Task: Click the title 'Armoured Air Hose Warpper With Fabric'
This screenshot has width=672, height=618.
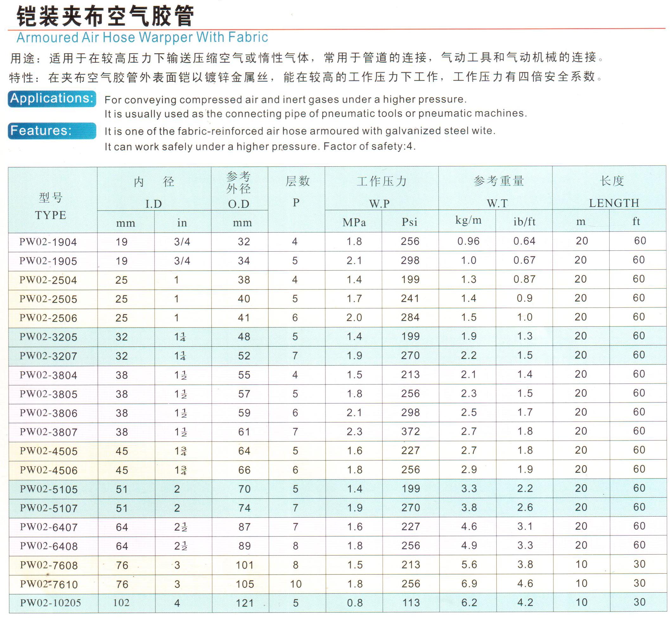Action: coord(142,37)
